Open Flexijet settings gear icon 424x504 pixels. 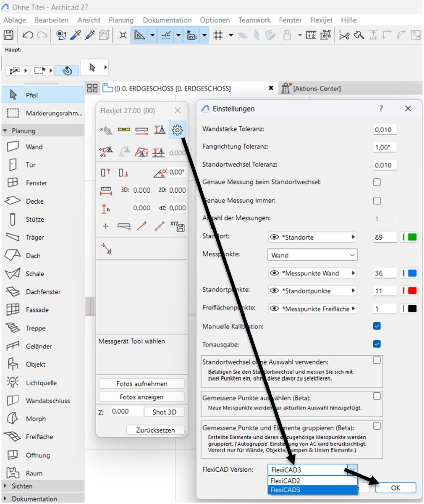(177, 130)
